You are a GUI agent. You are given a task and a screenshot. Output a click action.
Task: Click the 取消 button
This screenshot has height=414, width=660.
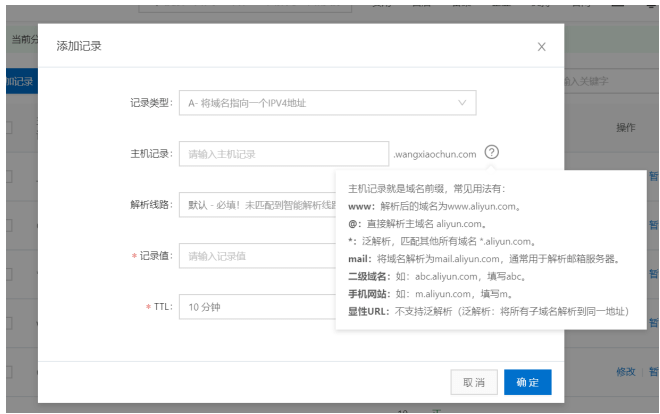474,382
